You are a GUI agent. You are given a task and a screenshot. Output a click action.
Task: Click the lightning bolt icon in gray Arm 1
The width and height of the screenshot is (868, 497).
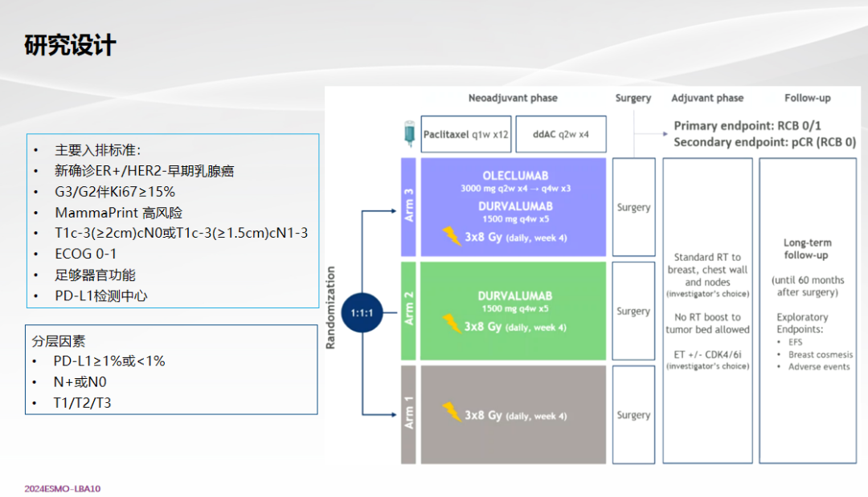[452, 413]
